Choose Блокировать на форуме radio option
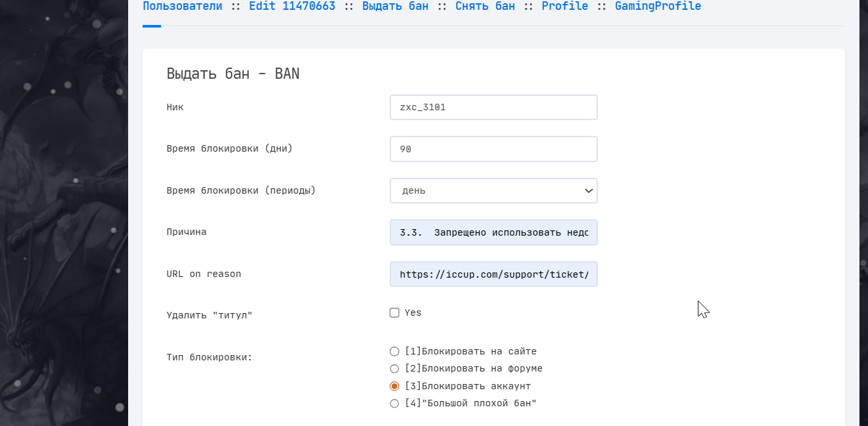 coord(394,369)
